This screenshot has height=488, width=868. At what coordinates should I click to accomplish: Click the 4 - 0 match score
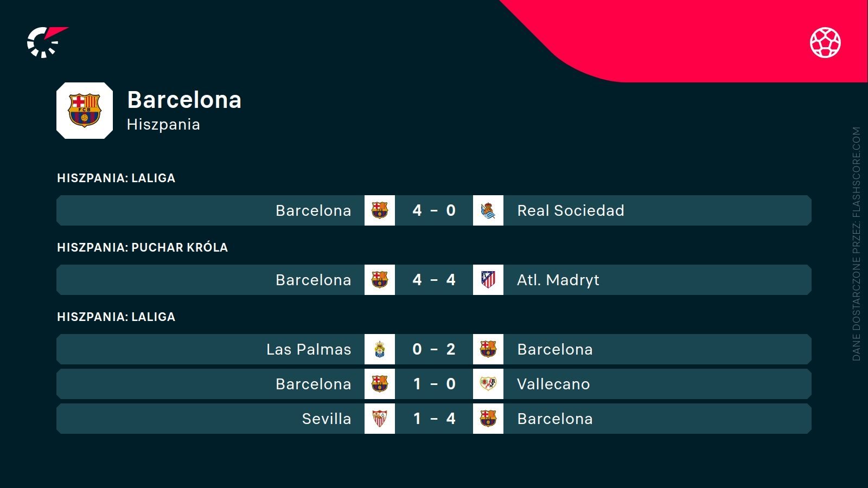tap(434, 210)
